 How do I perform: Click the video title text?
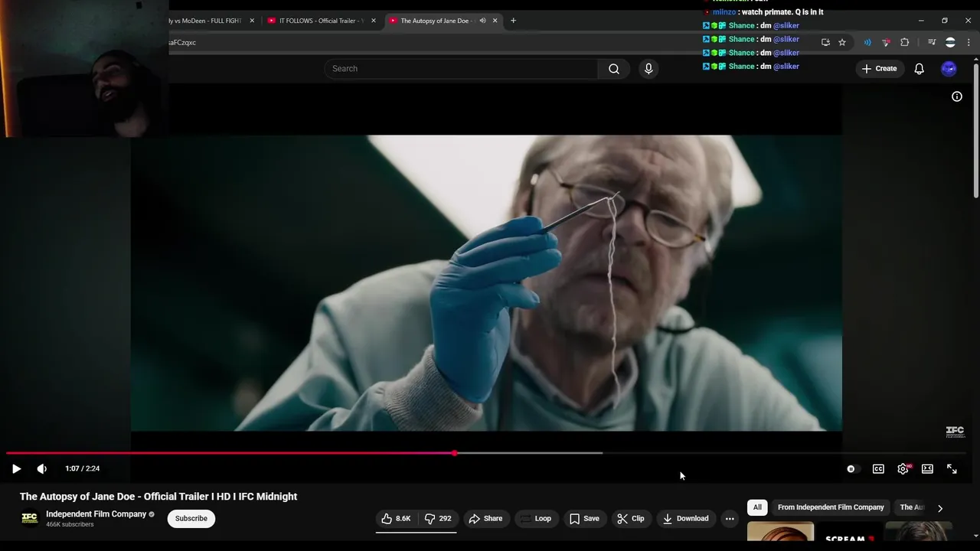tap(158, 497)
